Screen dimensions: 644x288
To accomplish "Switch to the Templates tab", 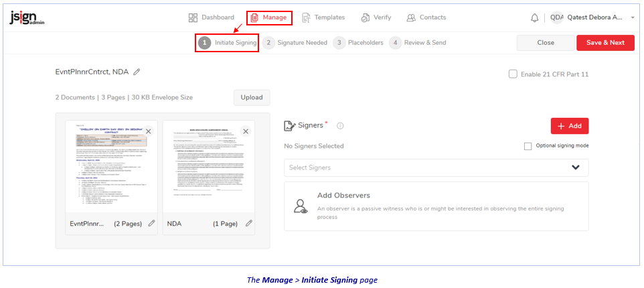I will (323, 17).
